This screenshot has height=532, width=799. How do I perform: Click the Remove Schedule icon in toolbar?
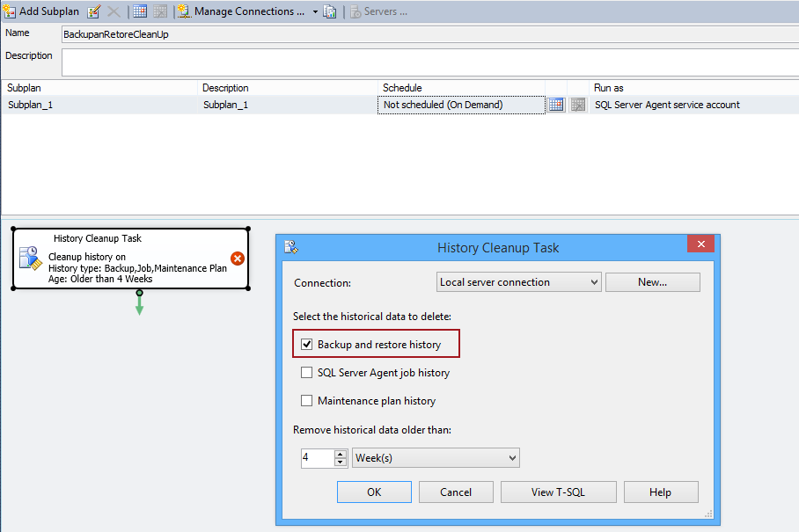tap(160, 11)
